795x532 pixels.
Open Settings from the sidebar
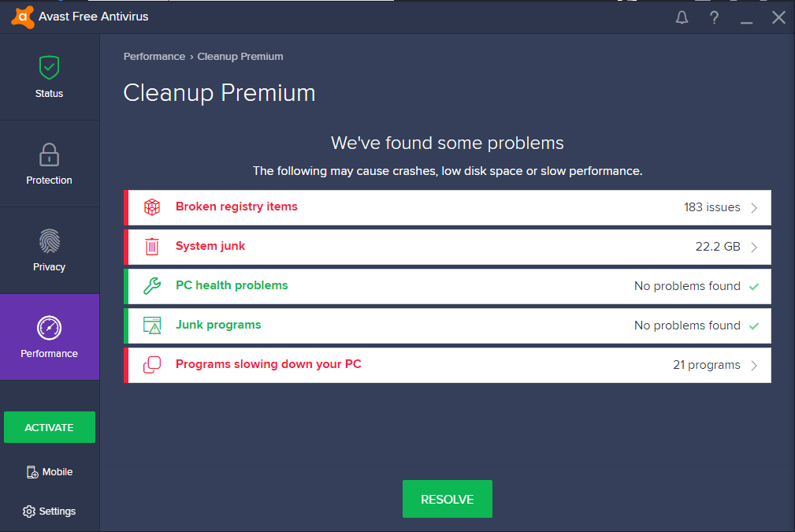pos(49,511)
